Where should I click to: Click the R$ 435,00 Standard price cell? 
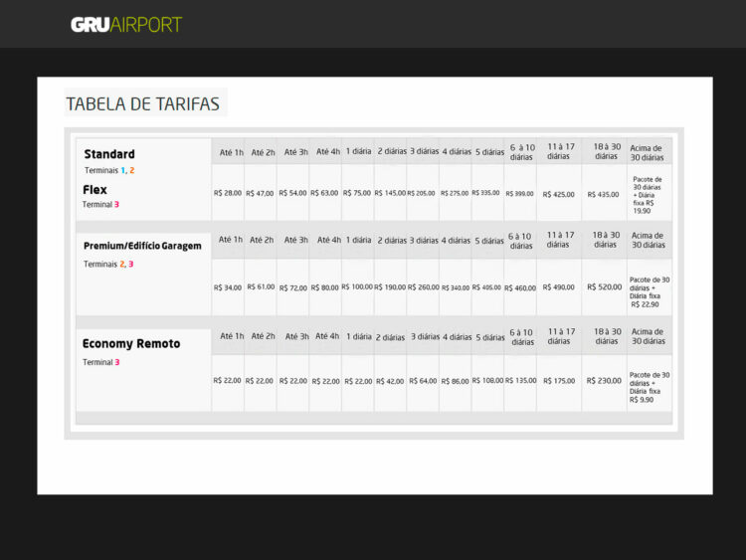pos(603,194)
